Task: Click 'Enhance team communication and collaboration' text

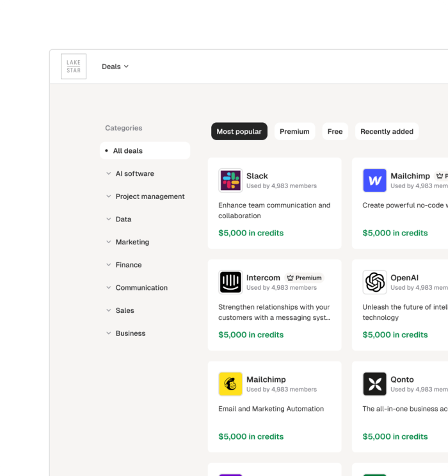Action: click(x=275, y=210)
